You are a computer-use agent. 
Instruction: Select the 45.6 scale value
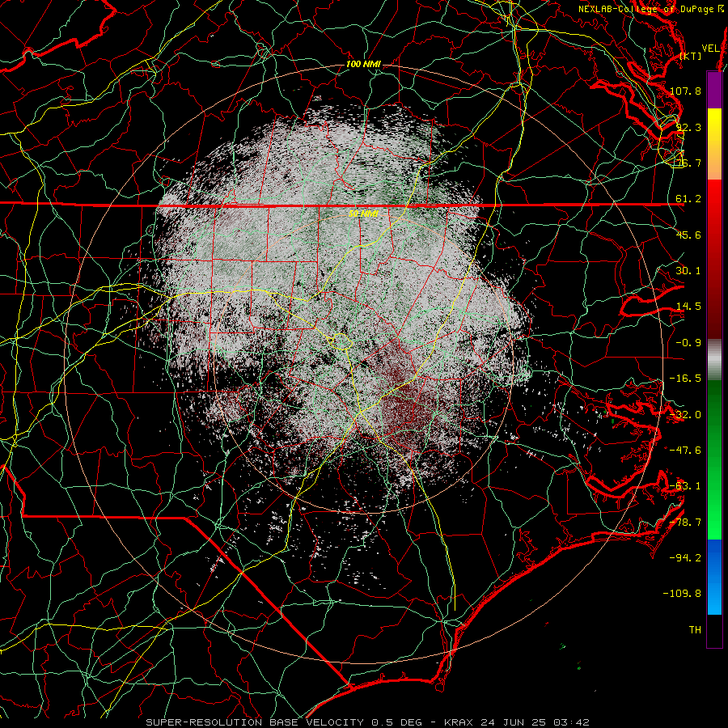688,235
